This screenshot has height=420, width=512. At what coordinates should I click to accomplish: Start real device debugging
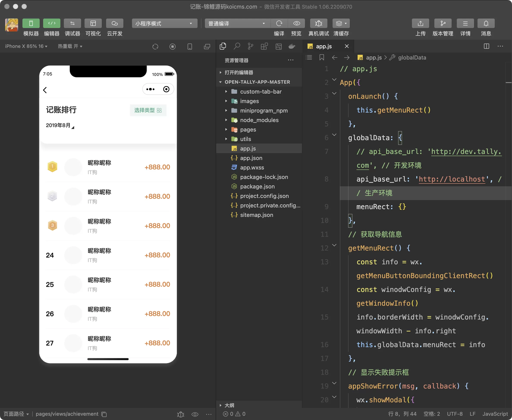coord(319,24)
